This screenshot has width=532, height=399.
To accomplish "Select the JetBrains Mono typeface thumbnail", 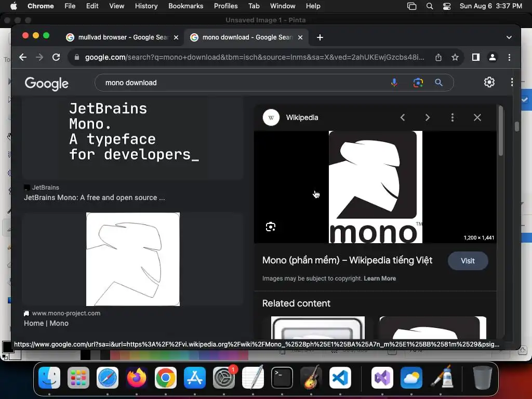I will pyautogui.click(x=132, y=138).
